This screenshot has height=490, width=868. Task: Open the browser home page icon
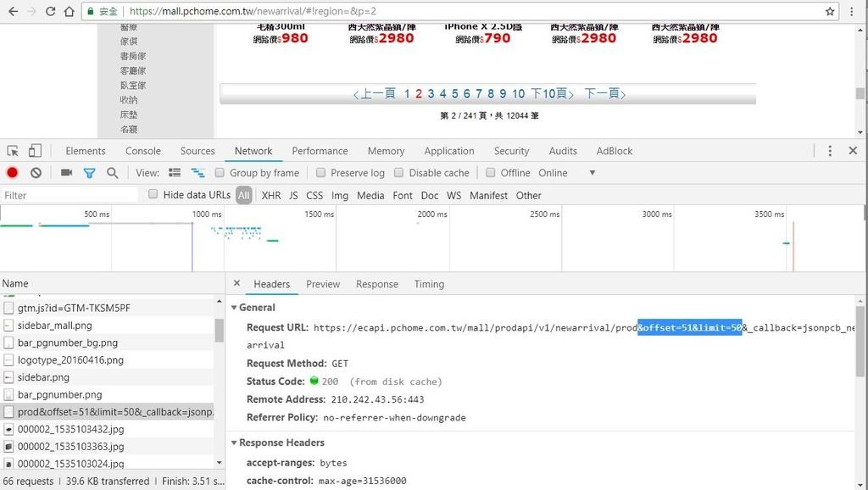69,11
